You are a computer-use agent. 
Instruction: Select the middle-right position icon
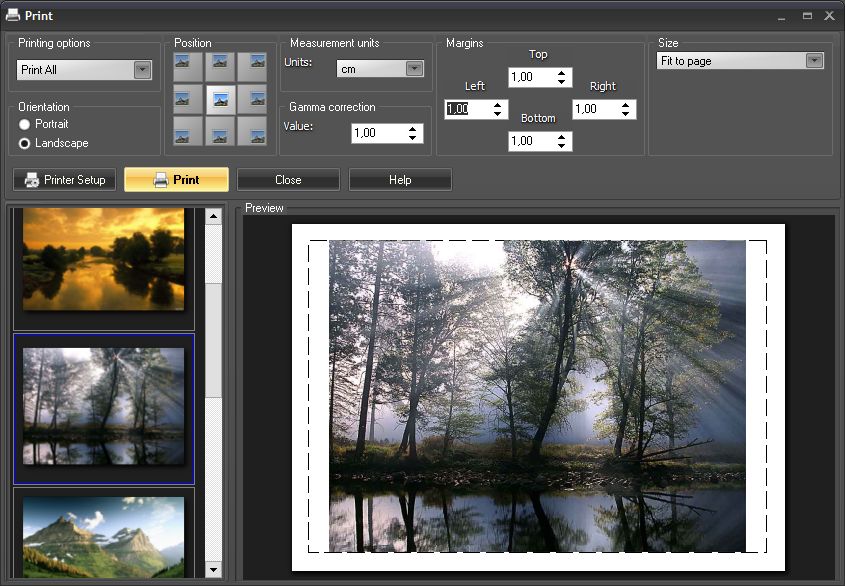(x=252, y=99)
